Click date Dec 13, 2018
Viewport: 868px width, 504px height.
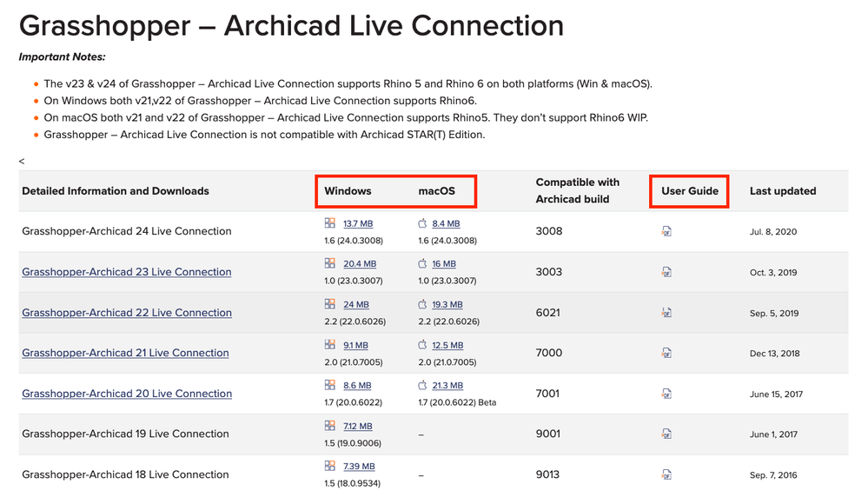coord(774,354)
